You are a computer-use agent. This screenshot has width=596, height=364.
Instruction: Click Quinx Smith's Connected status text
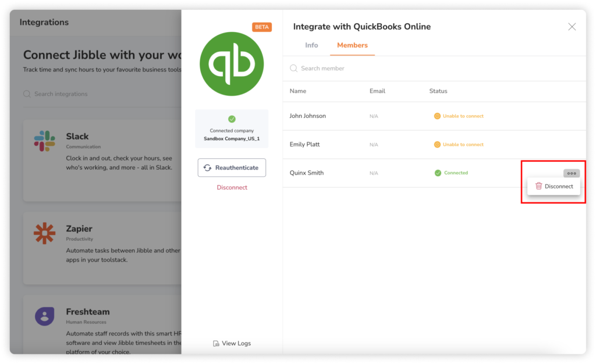point(456,173)
